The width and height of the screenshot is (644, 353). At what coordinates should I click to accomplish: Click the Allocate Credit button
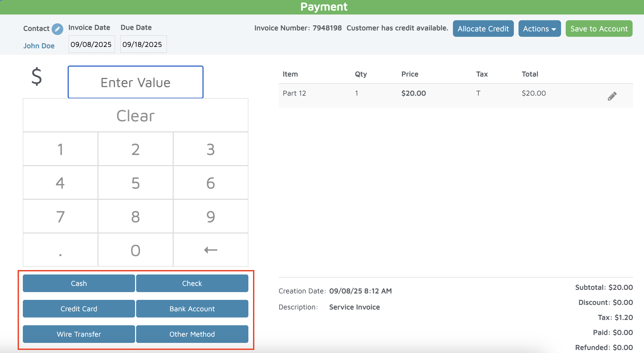click(483, 29)
